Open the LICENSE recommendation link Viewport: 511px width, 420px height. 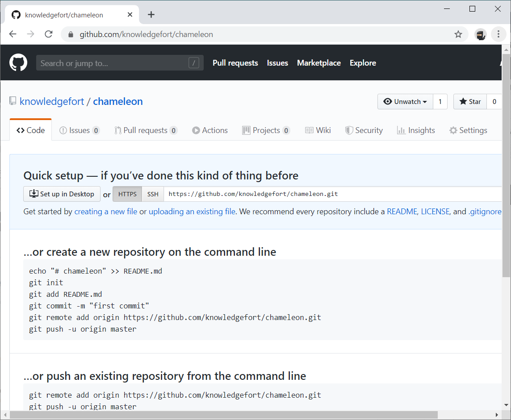pyautogui.click(x=435, y=212)
